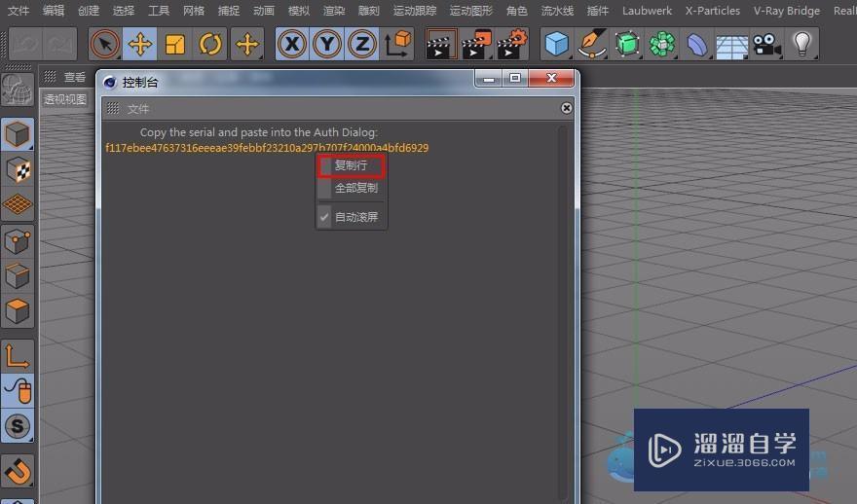857x504 pixels.
Task: Add a Camera object
Action: [766, 44]
